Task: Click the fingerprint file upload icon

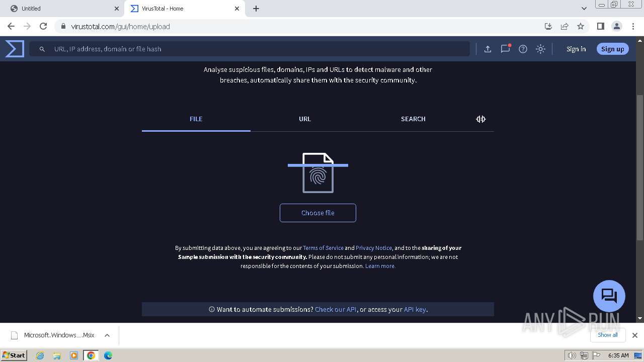Action: coord(318,173)
